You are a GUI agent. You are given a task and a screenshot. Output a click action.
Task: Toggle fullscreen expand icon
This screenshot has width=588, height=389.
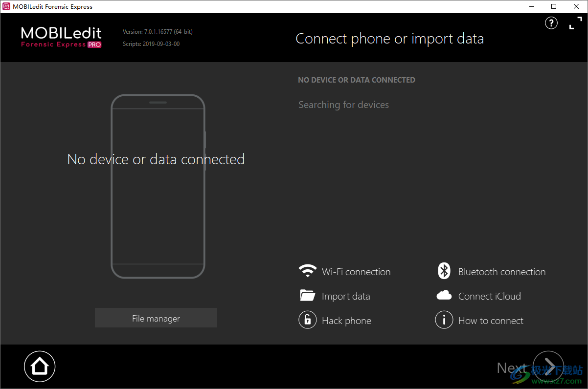point(575,23)
